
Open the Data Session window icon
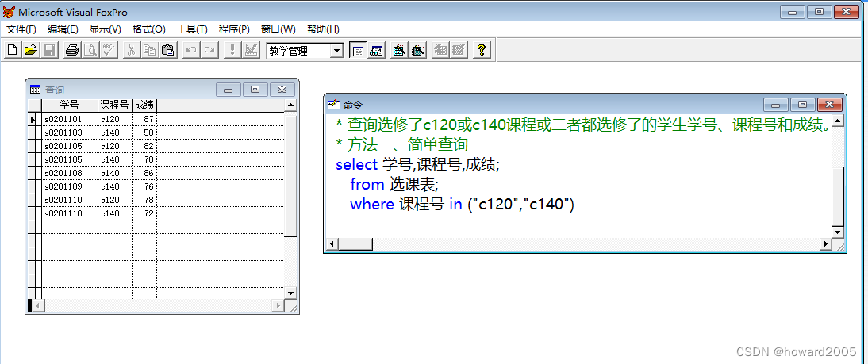(x=376, y=50)
